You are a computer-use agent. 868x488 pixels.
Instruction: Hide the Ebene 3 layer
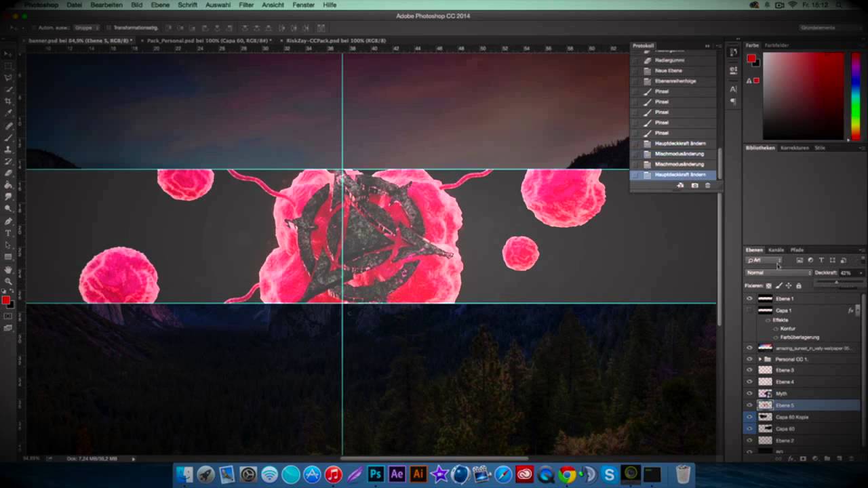tap(749, 370)
